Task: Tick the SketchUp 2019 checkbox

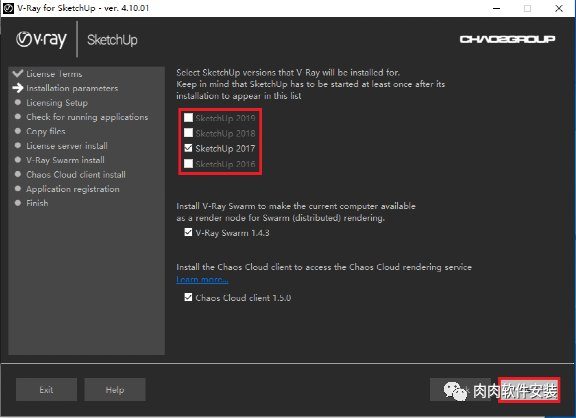Action: pos(188,118)
